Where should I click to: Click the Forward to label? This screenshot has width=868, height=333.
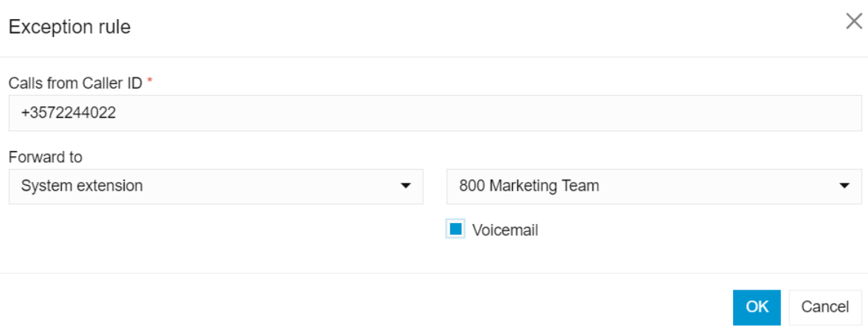[x=46, y=157]
